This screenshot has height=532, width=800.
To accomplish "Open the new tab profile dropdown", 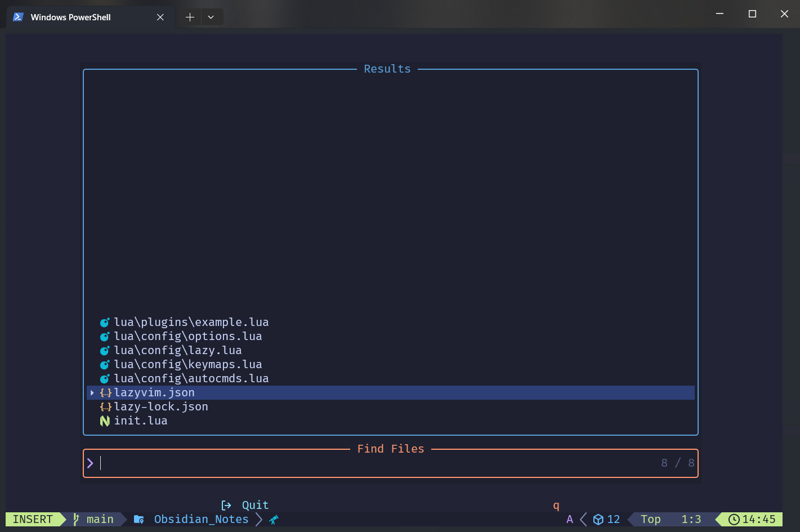I will pos(211,17).
